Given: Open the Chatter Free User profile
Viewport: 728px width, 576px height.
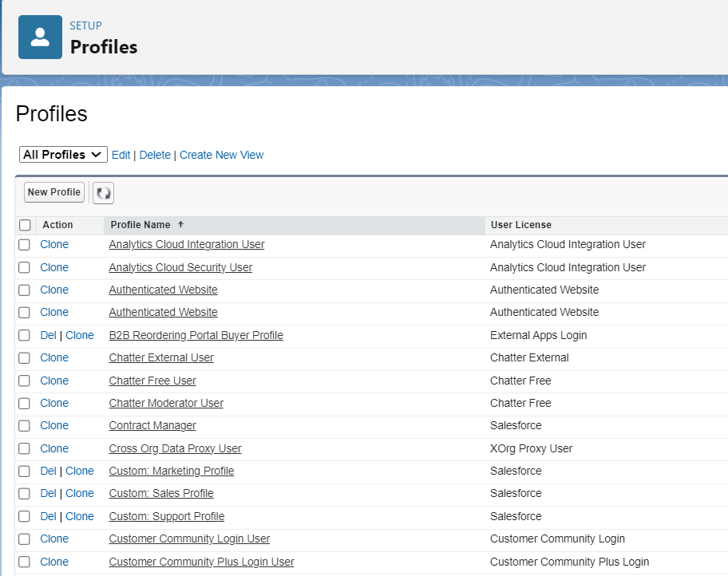Looking at the screenshot, I should pyautogui.click(x=152, y=381).
